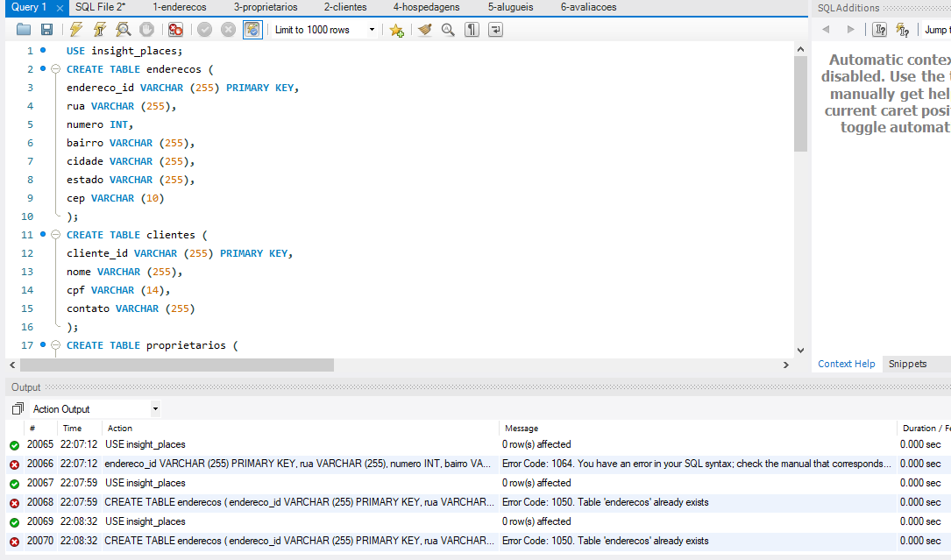This screenshot has height=560, width=951.
Task: Toggle stop-on-error script execution icon
Action: pyautogui.click(x=176, y=30)
